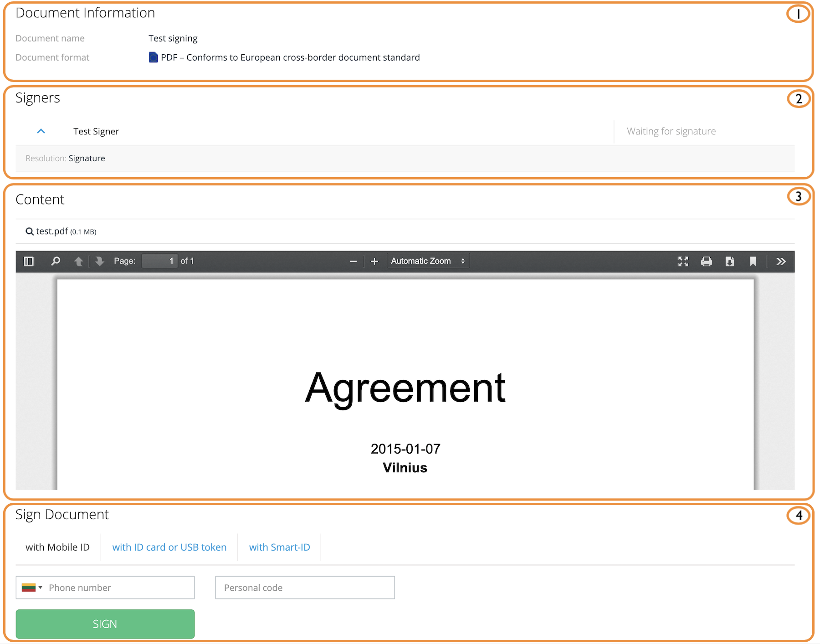Viewport: 820px width, 644px height.
Task: Bookmark the current view
Action: pyautogui.click(x=753, y=261)
